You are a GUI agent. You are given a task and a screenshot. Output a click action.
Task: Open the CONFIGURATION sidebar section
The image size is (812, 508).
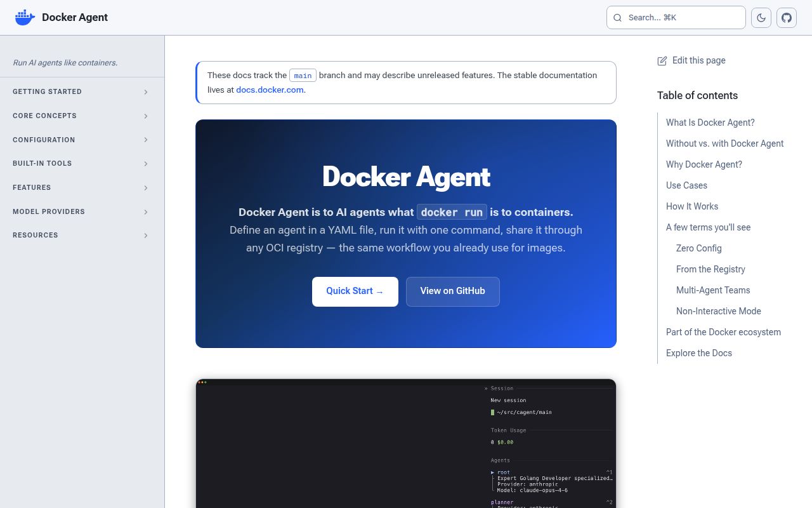(82, 140)
